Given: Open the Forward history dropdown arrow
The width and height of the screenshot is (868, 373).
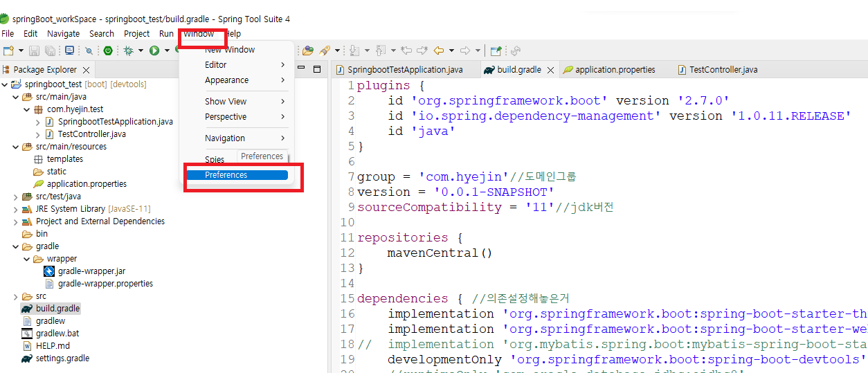Looking at the screenshot, I should coord(478,51).
